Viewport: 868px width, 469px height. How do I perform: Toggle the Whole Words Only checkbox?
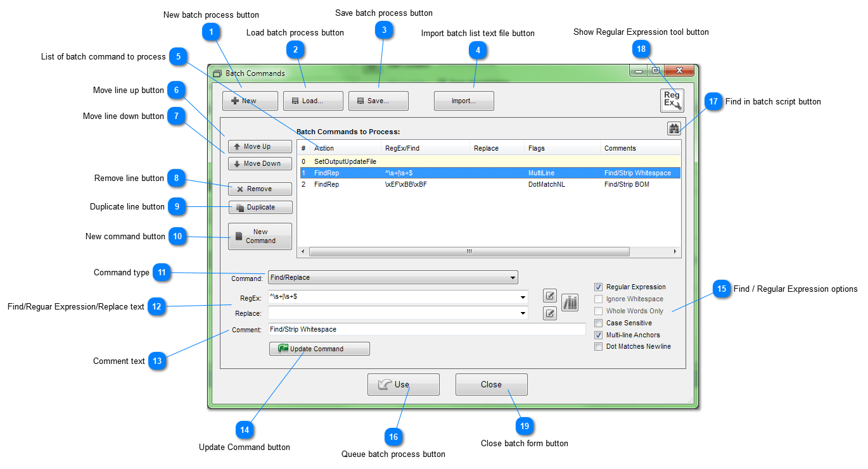coord(598,311)
